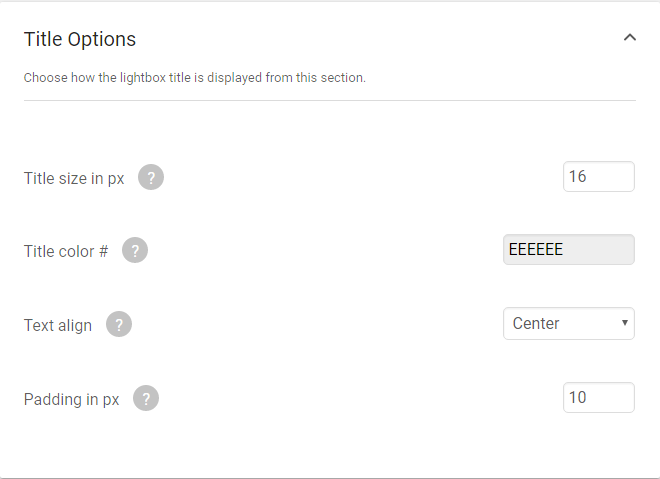Click the Text align label
The width and height of the screenshot is (660, 479).
tap(58, 325)
